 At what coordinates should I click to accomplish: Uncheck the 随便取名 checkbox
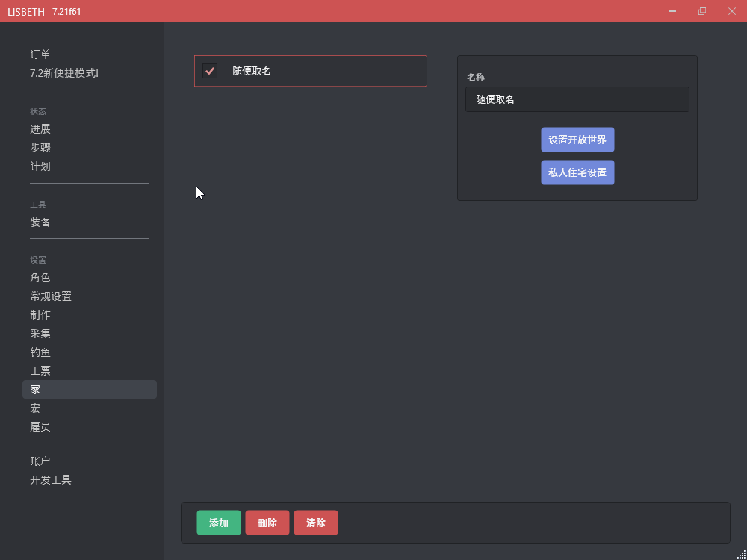tap(210, 71)
